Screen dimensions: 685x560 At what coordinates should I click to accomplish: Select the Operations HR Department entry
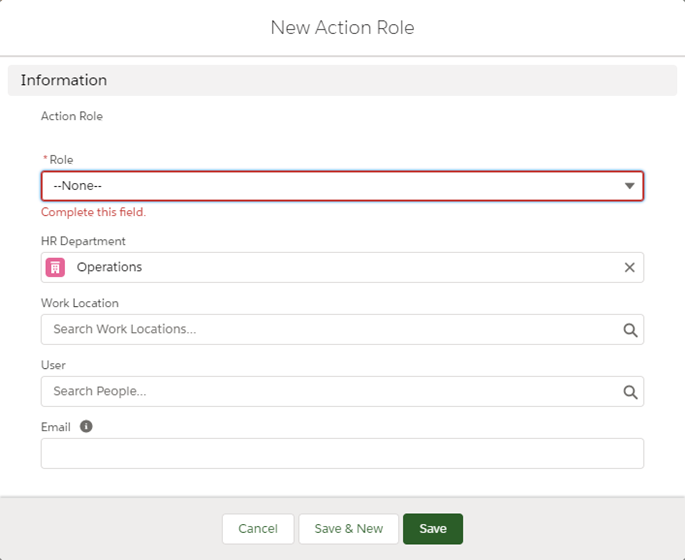(110, 267)
